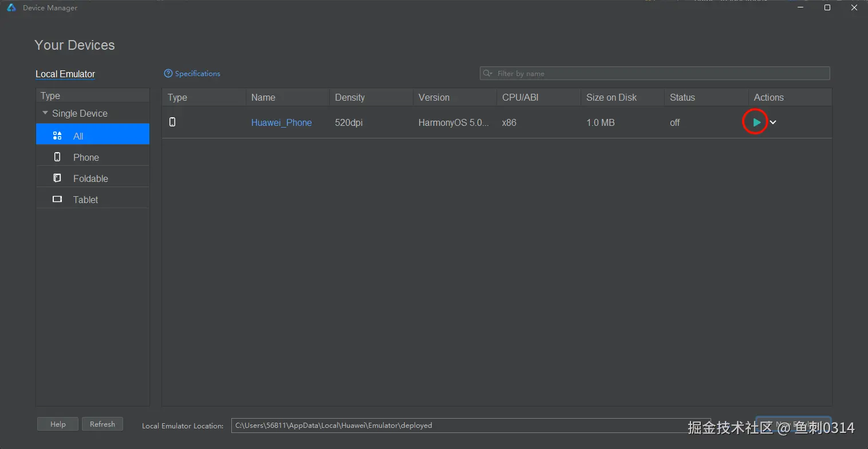
Task: Collapse the Single Device tree group
Action: click(45, 113)
